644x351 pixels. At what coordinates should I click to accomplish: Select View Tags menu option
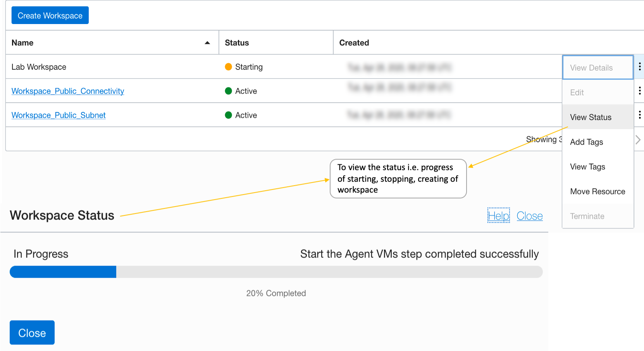pos(587,167)
